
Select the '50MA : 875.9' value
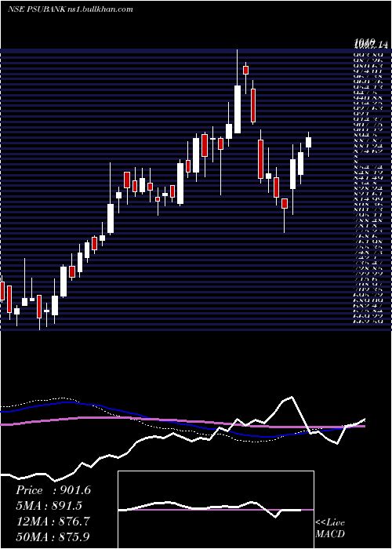click(x=53, y=536)
